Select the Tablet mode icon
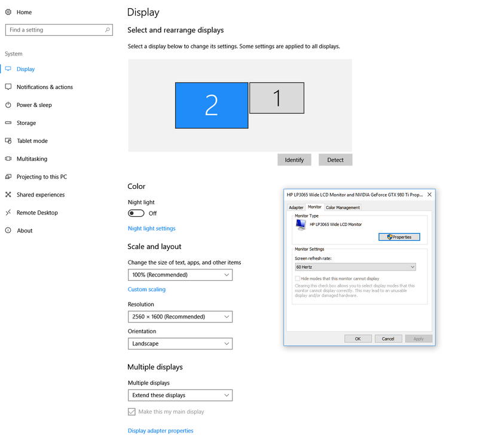486x448 pixels. pos(10,140)
